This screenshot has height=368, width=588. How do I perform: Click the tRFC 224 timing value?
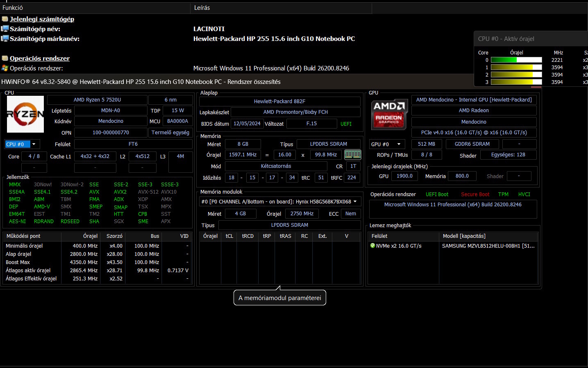[x=352, y=178]
